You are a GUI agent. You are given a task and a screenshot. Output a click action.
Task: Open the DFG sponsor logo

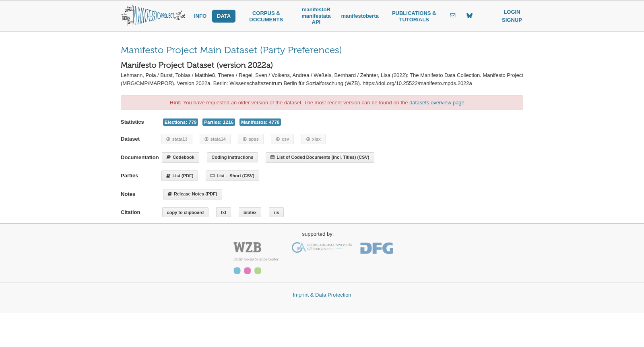point(377,248)
